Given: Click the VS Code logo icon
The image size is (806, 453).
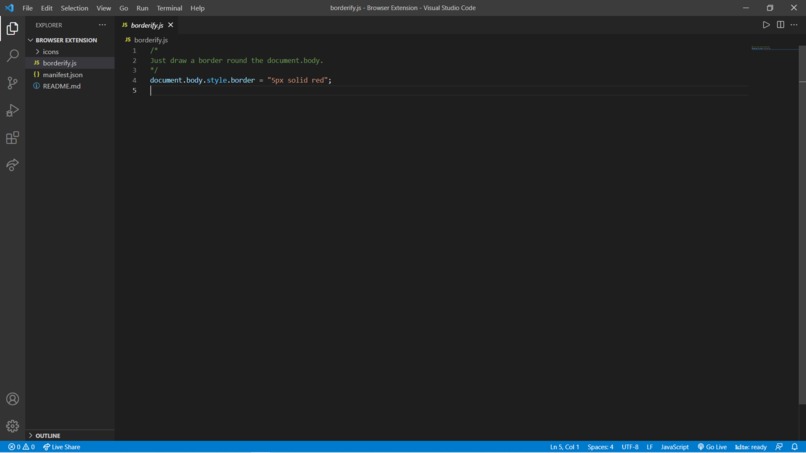Looking at the screenshot, I should pos(9,8).
